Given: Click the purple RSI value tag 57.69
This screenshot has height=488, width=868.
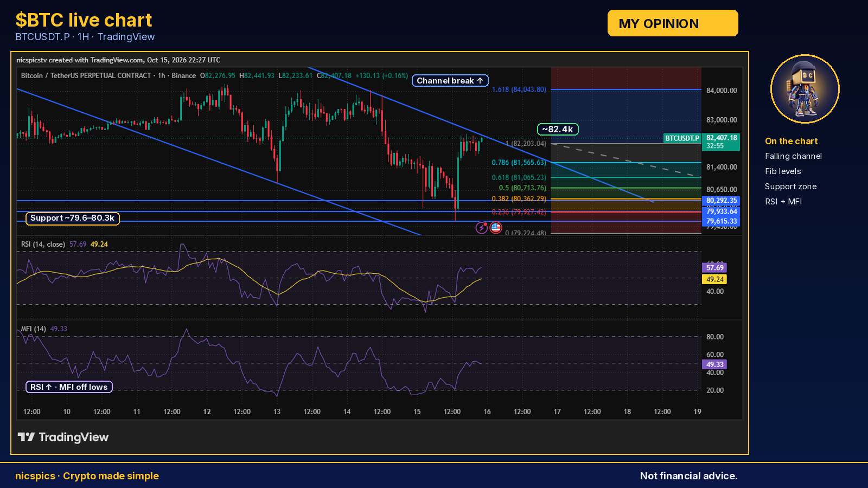Looking at the screenshot, I should (714, 268).
